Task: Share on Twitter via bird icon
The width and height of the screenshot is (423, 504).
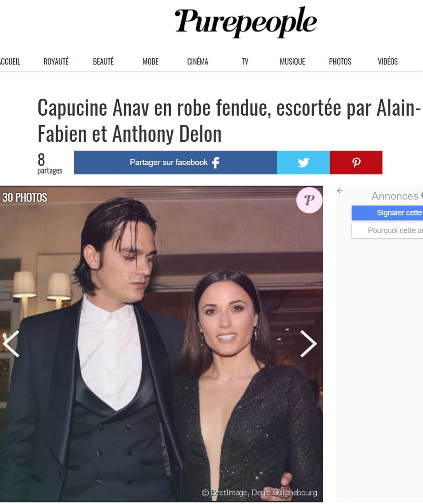Action: point(303,163)
